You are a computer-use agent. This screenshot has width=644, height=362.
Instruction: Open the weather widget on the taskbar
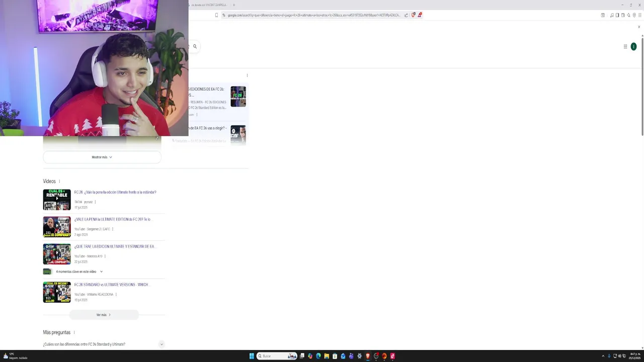(x=15, y=356)
